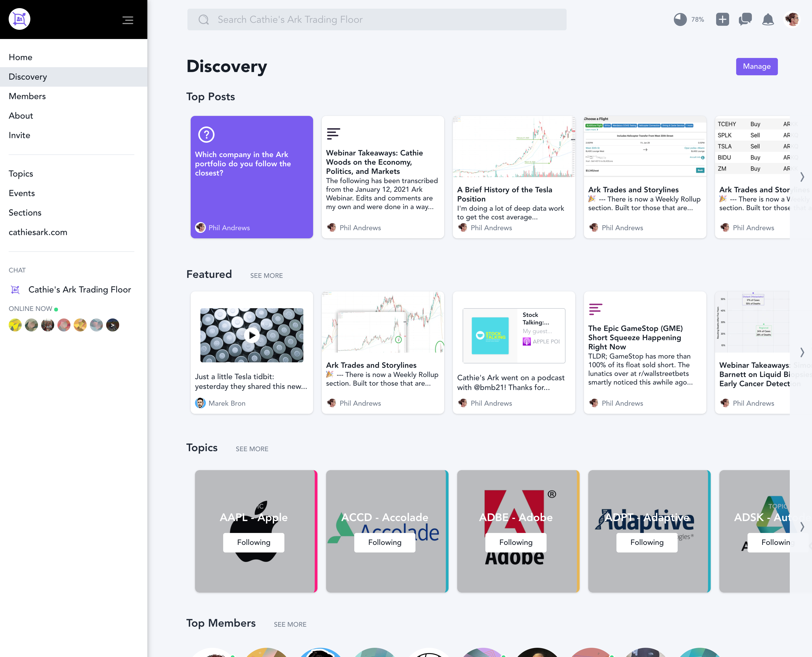The image size is (812, 657).
Task: Toggle Following on AAPL - Apple topic
Action: [254, 542]
